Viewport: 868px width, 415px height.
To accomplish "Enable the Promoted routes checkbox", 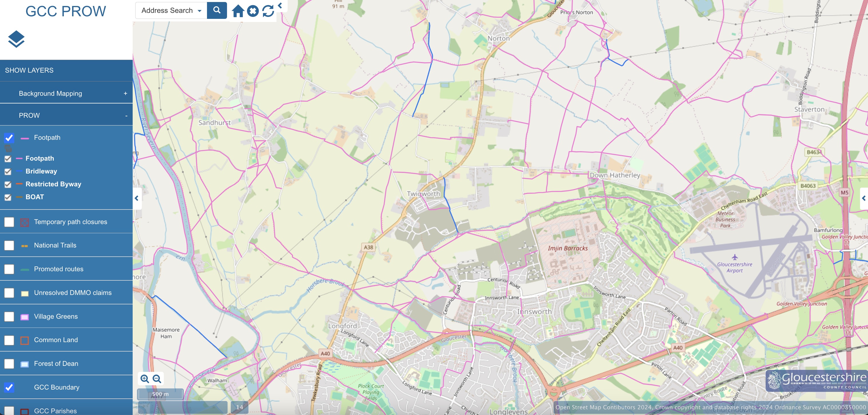I will coord(9,269).
